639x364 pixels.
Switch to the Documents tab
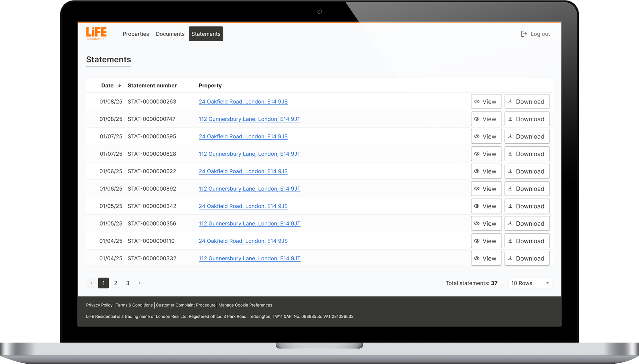click(170, 34)
